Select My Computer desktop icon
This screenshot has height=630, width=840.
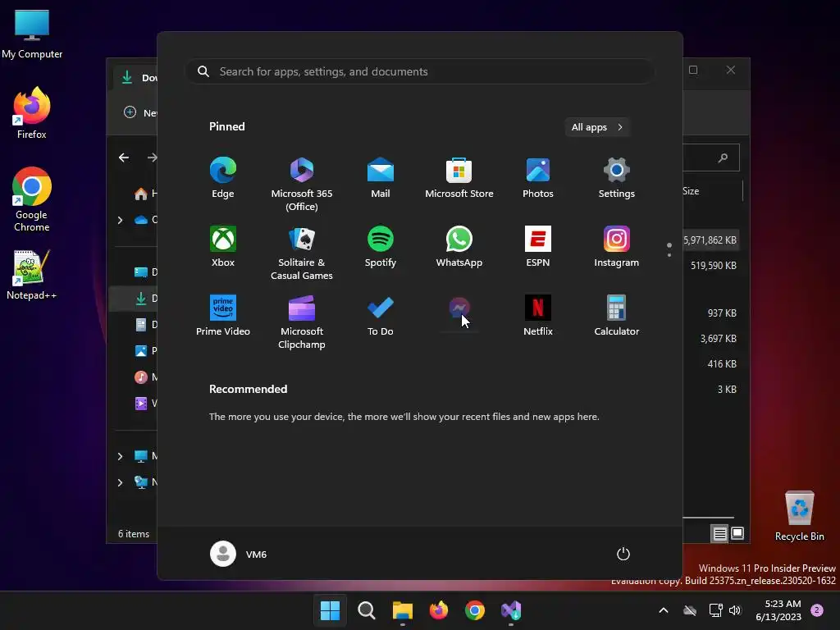point(32,34)
